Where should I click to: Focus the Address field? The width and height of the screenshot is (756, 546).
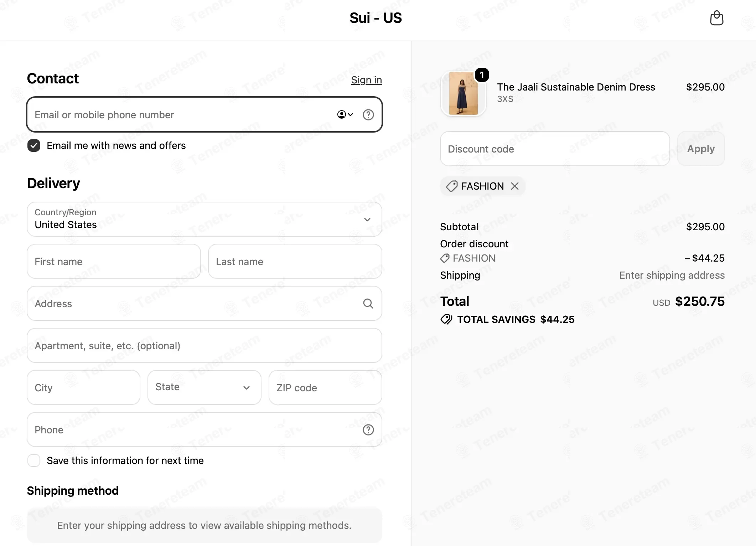point(204,303)
